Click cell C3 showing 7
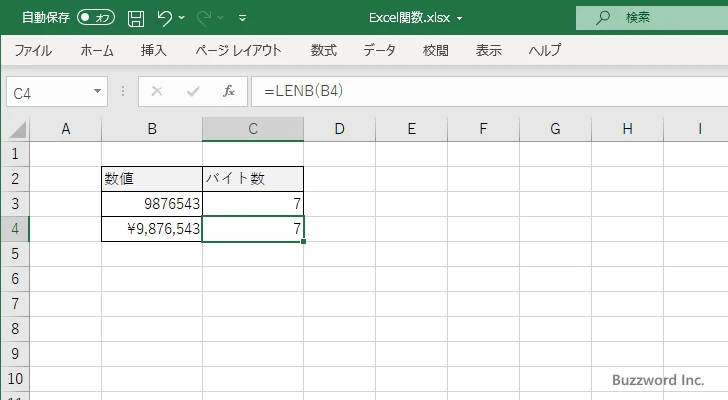Viewport: 728px width, 400px height. click(x=253, y=204)
